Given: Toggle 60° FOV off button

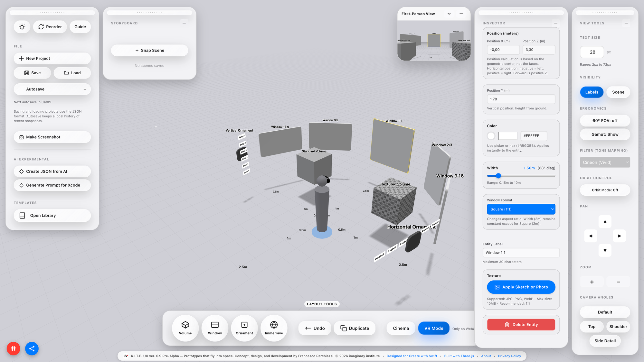Looking at the screenshot, I should 605,121.
